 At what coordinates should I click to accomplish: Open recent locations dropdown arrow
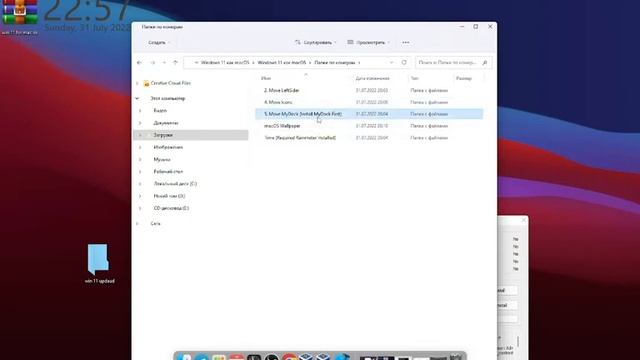click(x=164, y=62)
